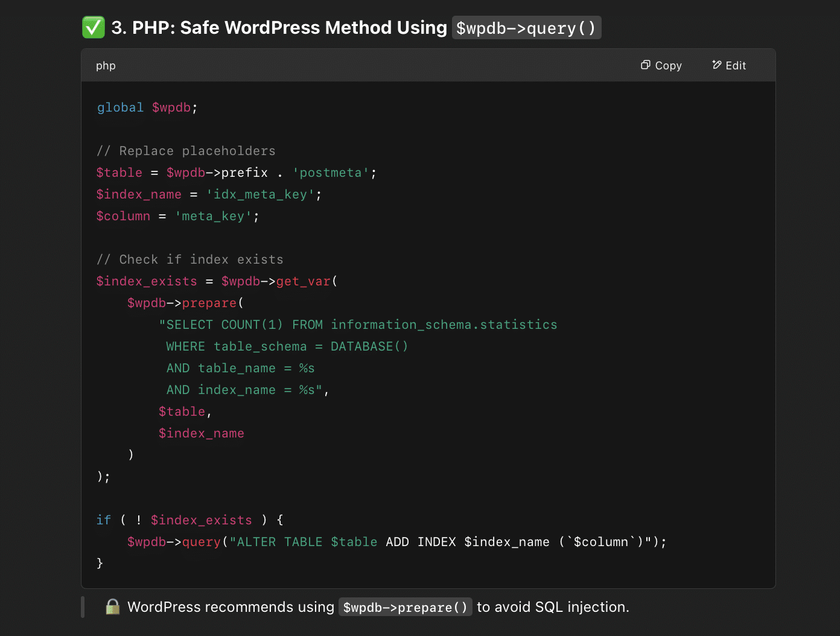Click the $wpdb->query() code chip in heading
840x636 pixels.
point(526,28)
